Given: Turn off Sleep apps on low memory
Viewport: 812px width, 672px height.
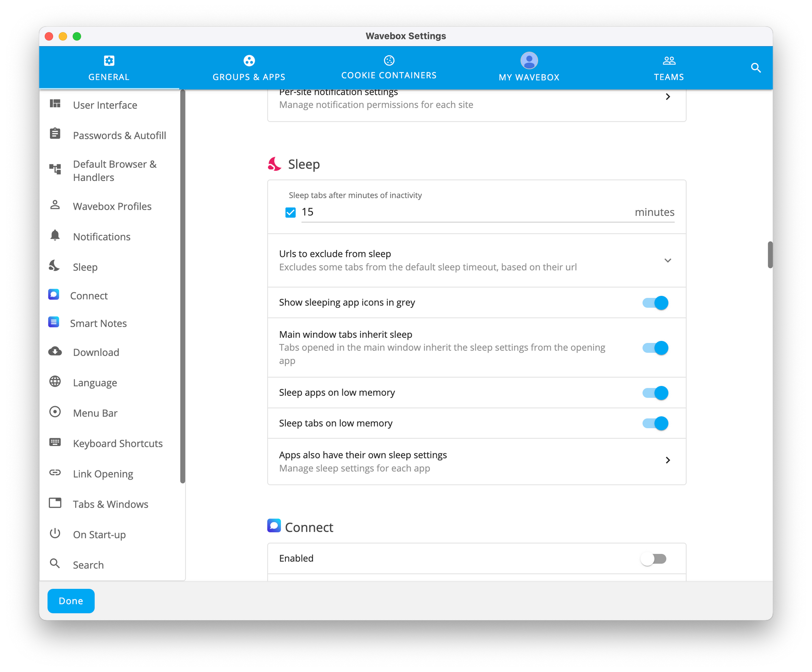Looking at the screenshot, I should tap(655, 393).
